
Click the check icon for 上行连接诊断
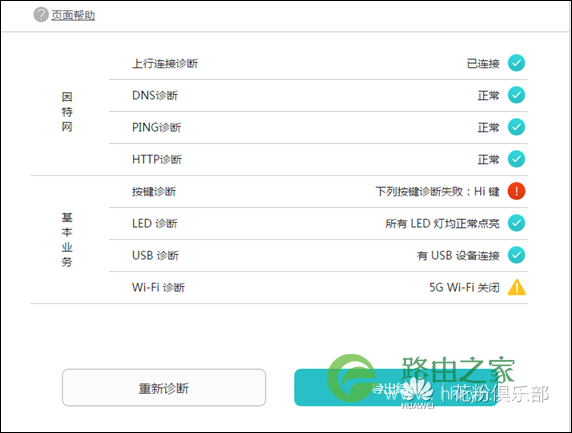pos(516,63)
